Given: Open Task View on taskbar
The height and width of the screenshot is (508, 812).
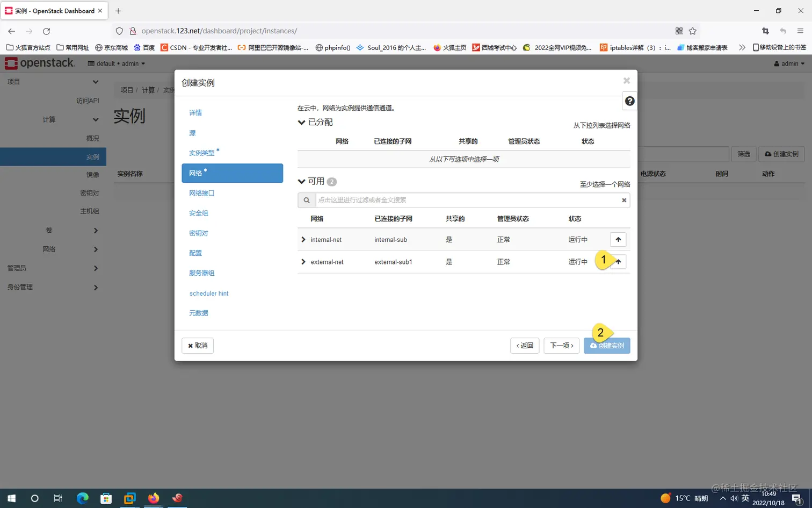Looking at the screenshot, I should tap(58, 498).
